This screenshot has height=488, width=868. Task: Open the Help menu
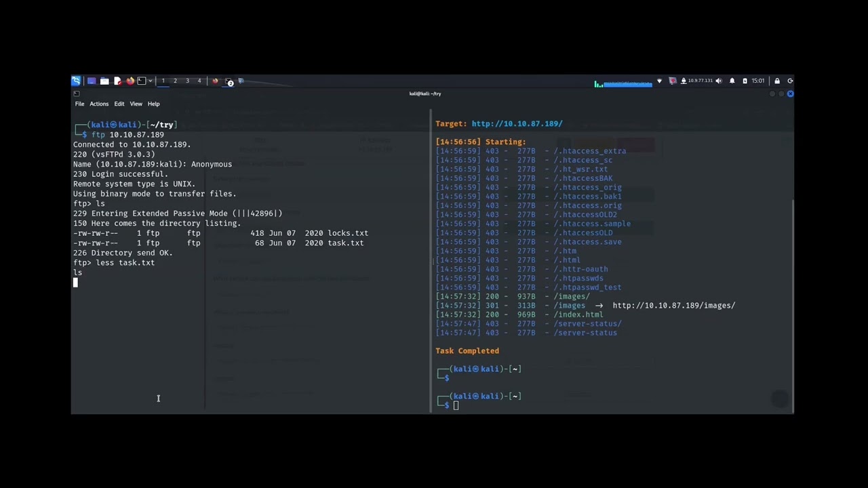[x=154, y=104]
